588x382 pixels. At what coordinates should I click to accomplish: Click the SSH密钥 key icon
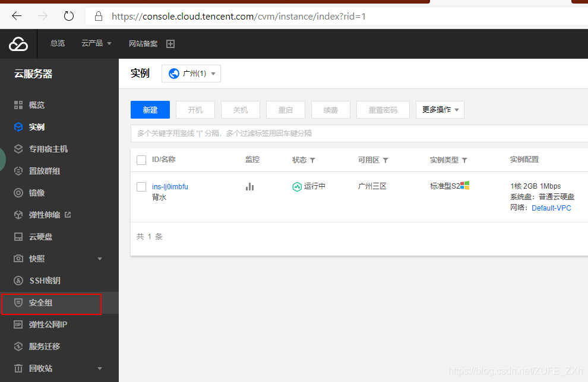coord(18,281)
